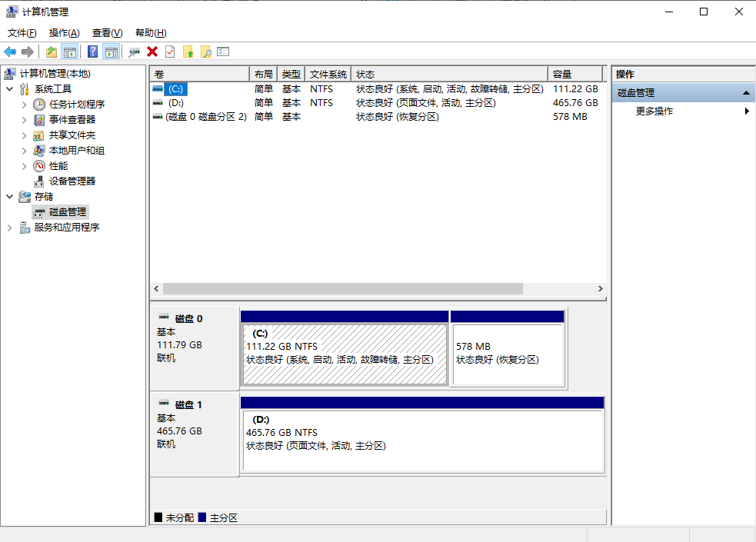Collapse the 存储 tree branch
756x542 pixels.
pos(11,196)
